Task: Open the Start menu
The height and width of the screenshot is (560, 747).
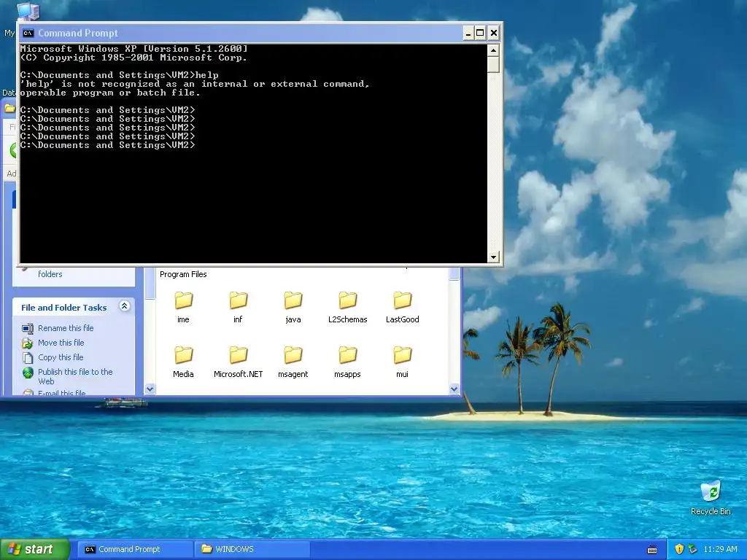Action: tap(35, 549)
